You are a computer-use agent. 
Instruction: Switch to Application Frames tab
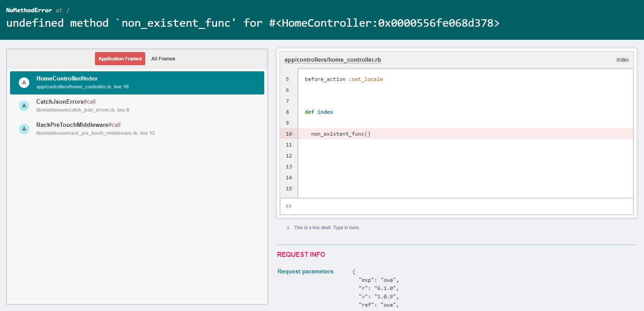120,59
